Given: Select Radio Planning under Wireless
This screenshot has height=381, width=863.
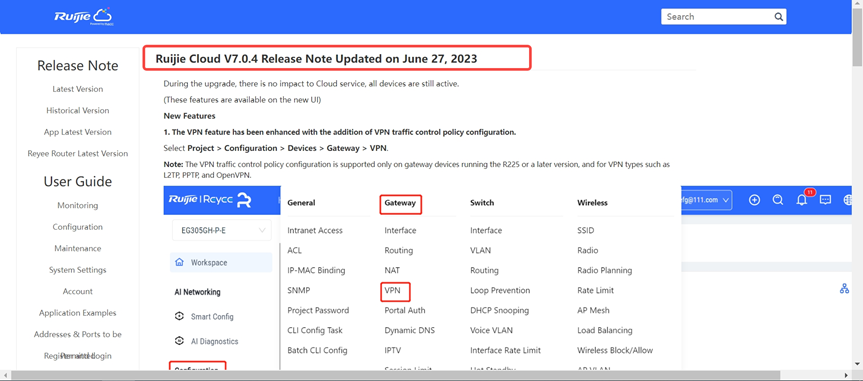Looking at the screenshot, I should (x=604, y=270).
